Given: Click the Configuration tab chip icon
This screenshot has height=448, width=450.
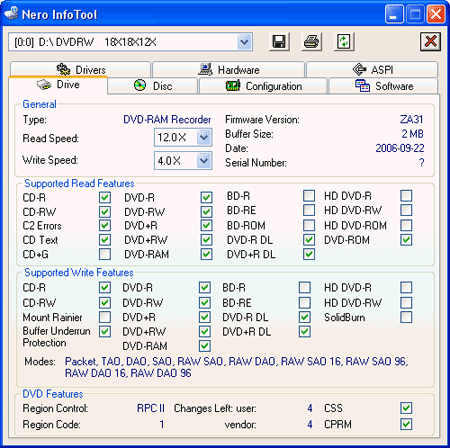Looking at the screenshot, I should click(233, 86).
